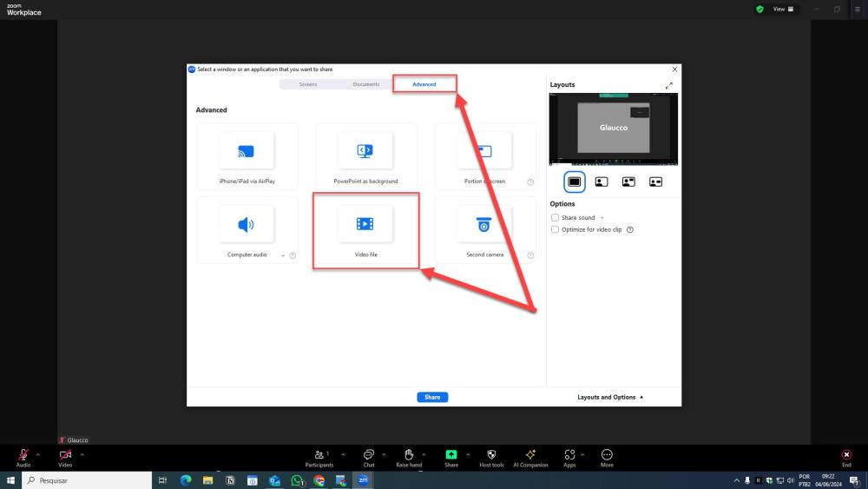Check Optimize for video clip
This screenshot has height=489, width=868.
tap(556, 229)
